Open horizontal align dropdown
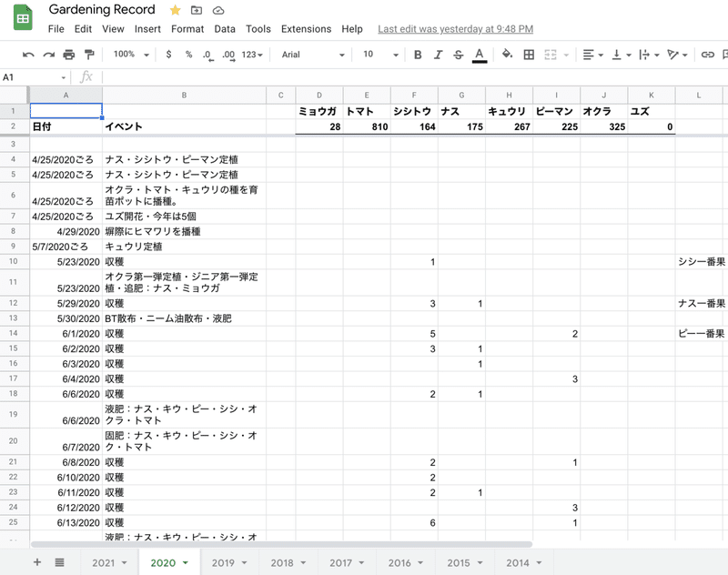This screenshot has height=575, width=728. [592, 55]
